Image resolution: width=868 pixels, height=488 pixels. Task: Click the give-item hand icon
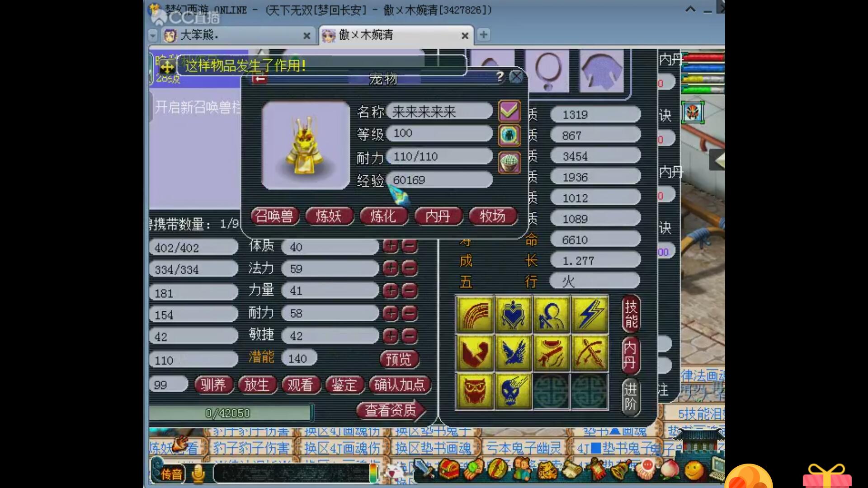[x=473, y=469]
